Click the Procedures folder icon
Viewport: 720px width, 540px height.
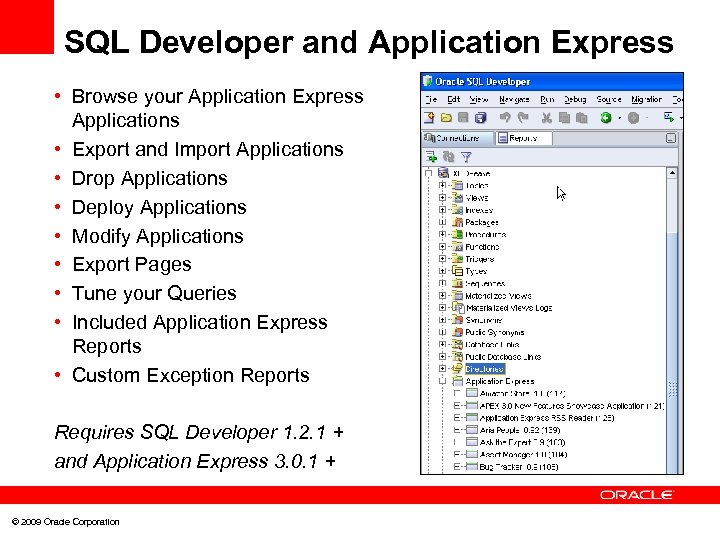(x=457, y=234)
